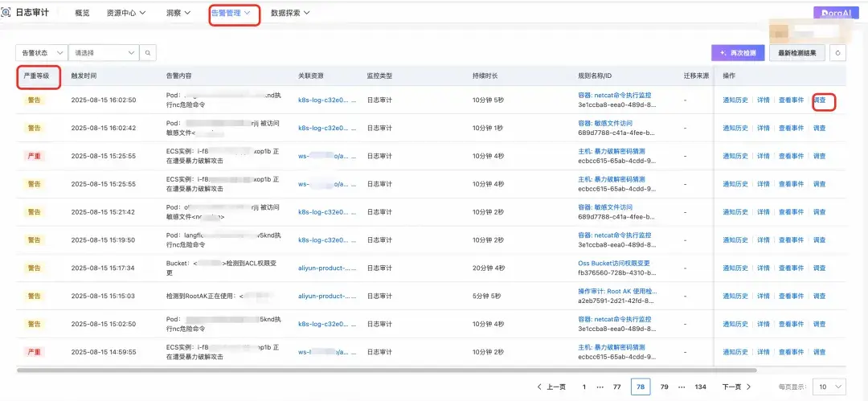Expand the 洞察 navigation menu
The width and height of the screenshot is (868, 401).
coord(178,13)
